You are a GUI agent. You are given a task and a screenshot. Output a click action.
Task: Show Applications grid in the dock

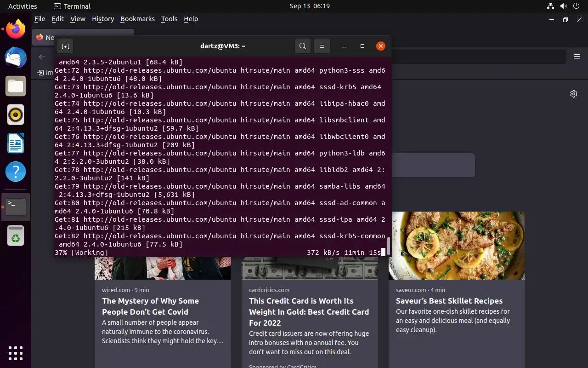16,353
